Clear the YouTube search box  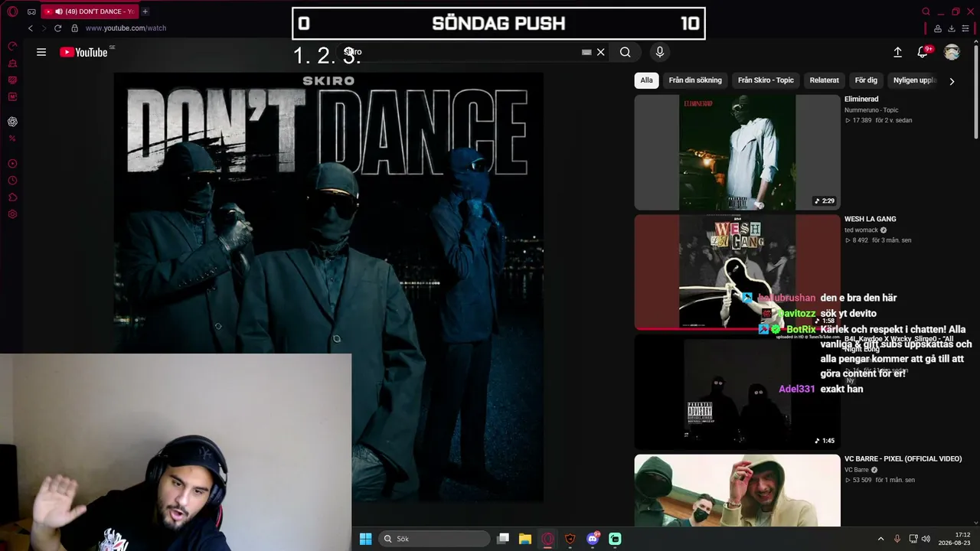coord(601,52)
